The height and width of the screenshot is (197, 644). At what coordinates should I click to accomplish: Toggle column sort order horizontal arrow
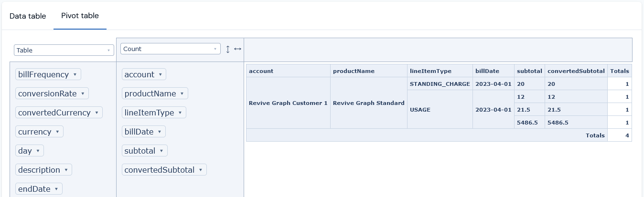pyautogui.click(x=237, y=49)
